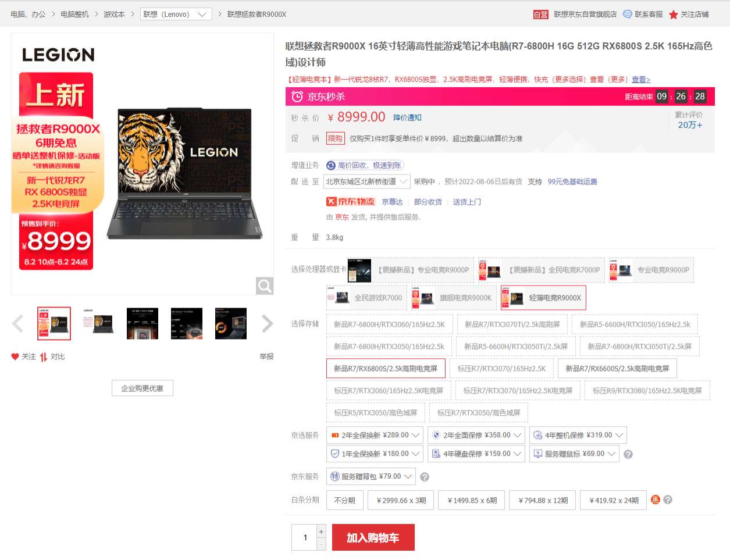The height and width of the screenshot is (560, 730).
Task: Select ¥2999.66 x 3期 installment
Action: tap(401, 500)
